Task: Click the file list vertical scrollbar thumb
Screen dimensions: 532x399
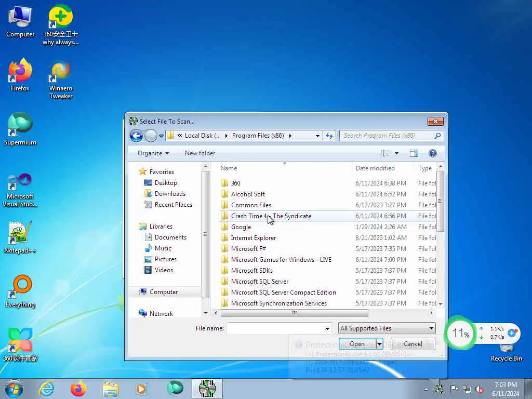Action: pos(440,202)
